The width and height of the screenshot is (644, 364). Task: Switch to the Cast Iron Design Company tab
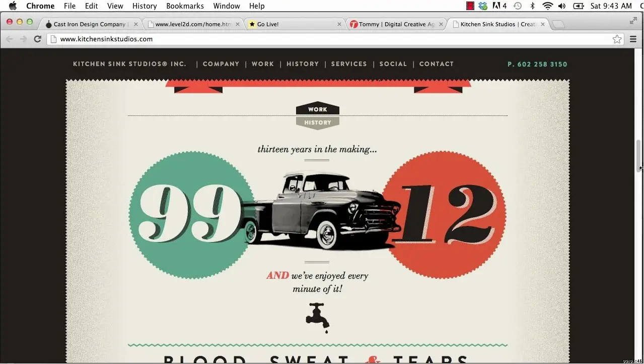click(x=91, y=24)
